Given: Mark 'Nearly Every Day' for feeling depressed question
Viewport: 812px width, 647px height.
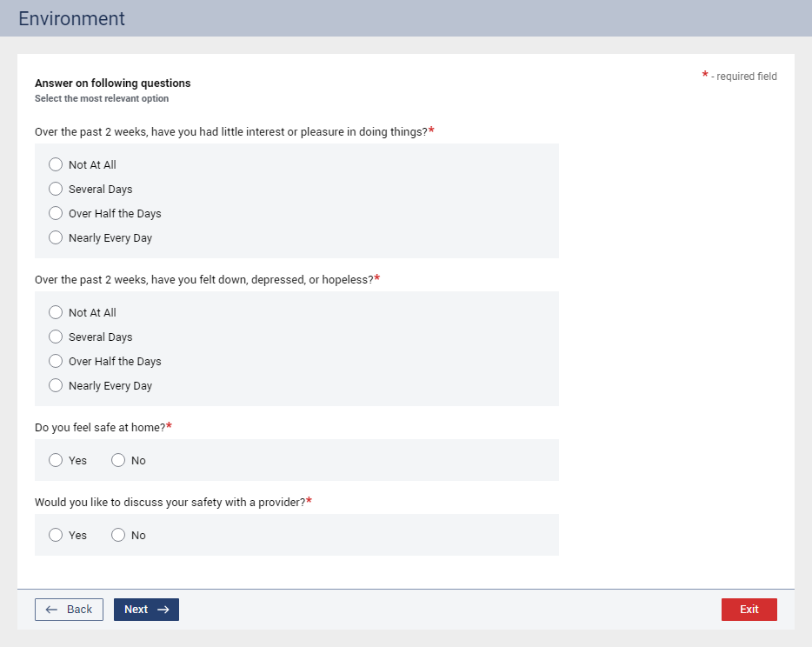Looking at the screenshot, I should [56, 385].
